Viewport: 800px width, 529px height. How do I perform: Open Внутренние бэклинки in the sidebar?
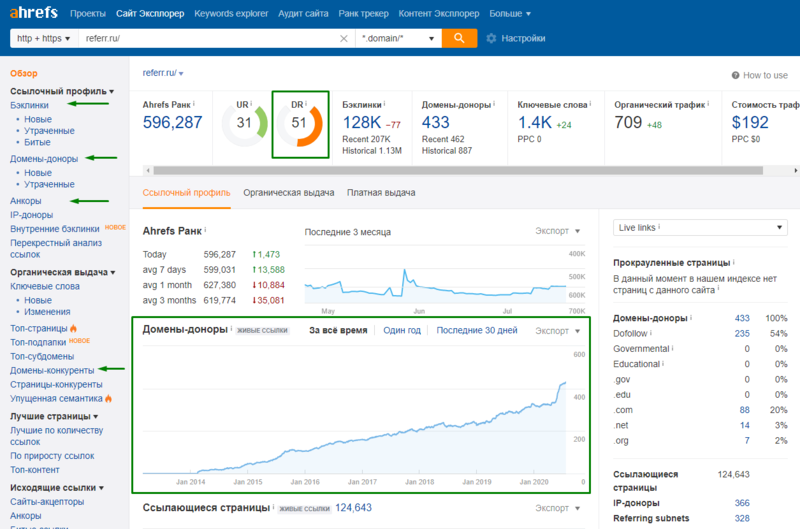click(x=55, y=229)
